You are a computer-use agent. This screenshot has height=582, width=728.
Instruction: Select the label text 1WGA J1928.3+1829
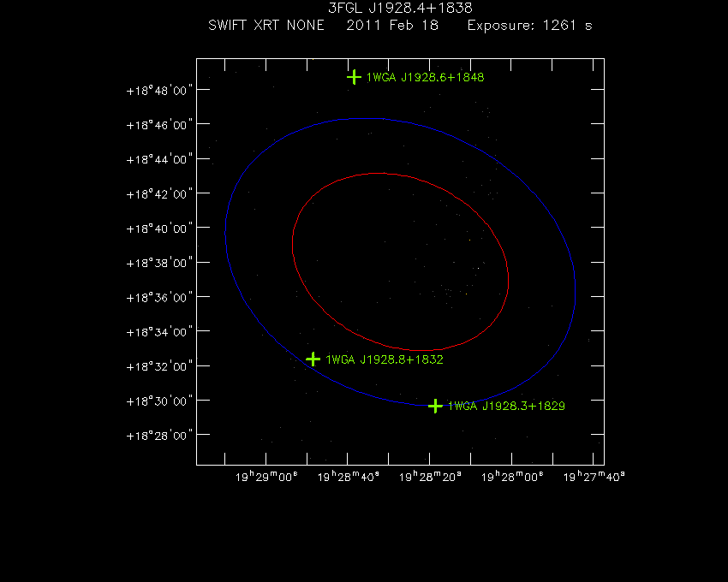506,406
